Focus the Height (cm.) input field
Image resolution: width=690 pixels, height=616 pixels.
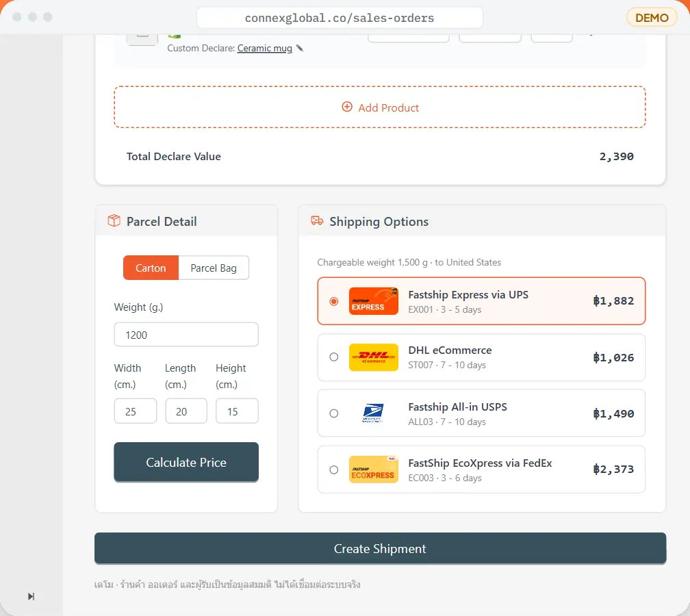237,411
